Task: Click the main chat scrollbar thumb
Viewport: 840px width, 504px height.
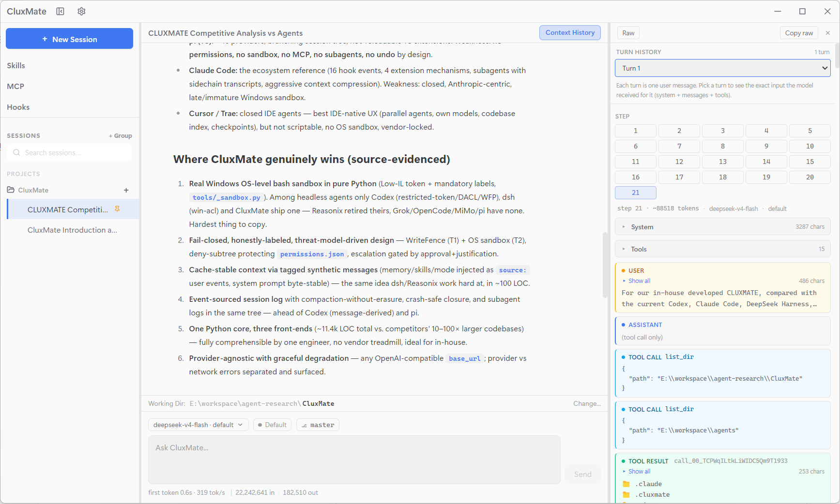Action: pos(605,265)
